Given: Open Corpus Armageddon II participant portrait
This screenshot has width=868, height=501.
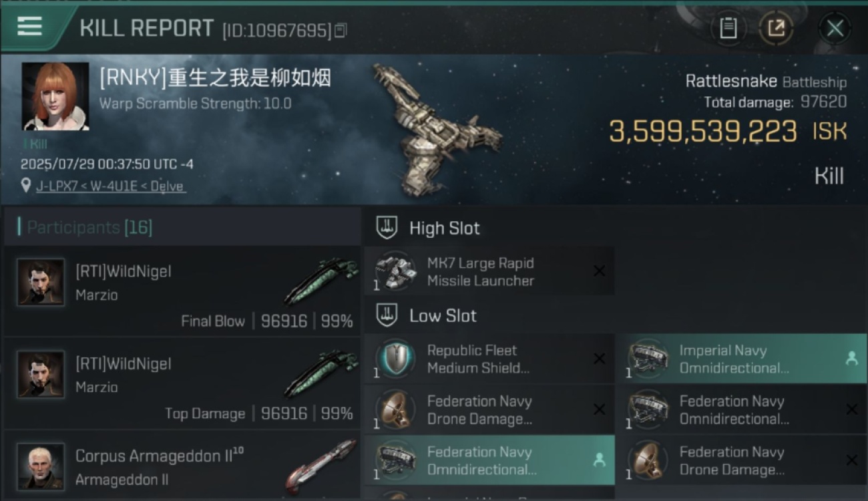Looking at the screenshot, I should point(41,466).
